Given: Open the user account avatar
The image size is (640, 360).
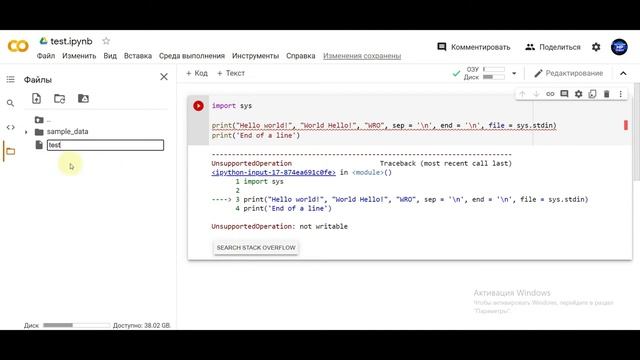Looking at the screenshot, I should 619,47.
